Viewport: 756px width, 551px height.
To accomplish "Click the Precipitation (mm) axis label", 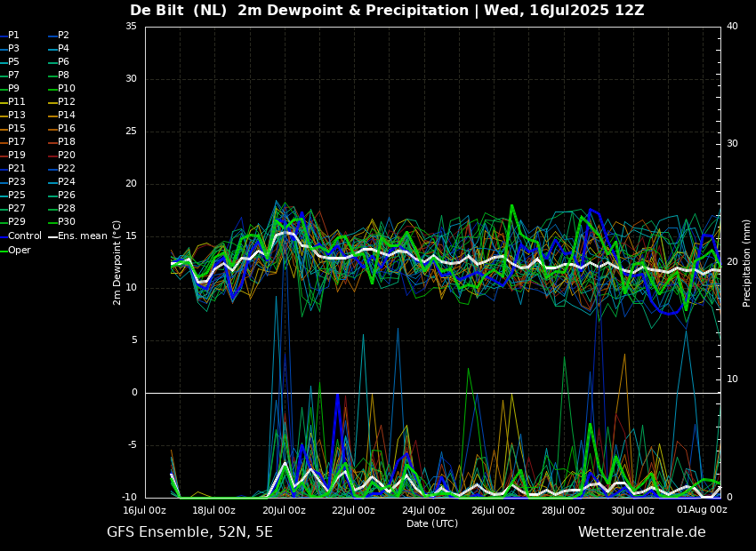I will [747, 262].
